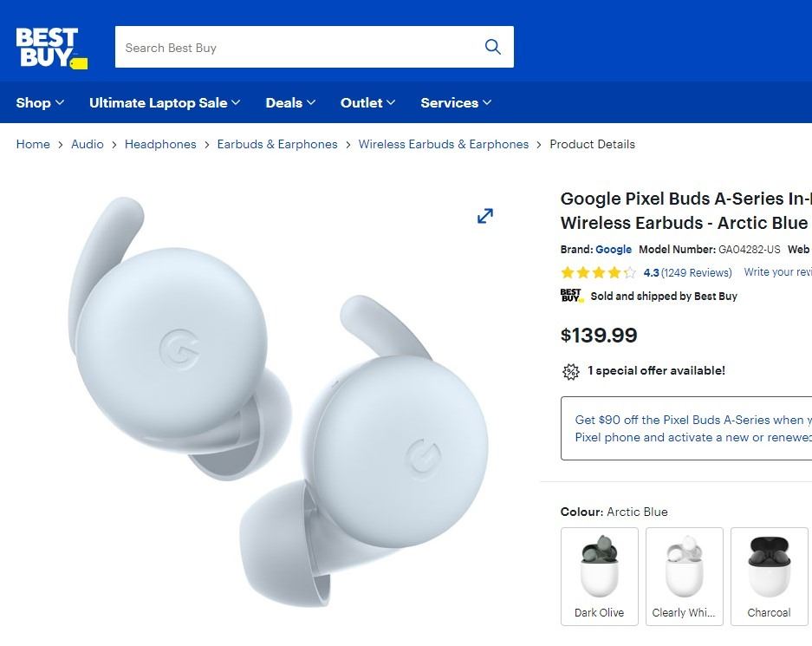Screen dimensions: 812x646
Task: Open the Outlet menu
Action: [x=367, y=102]
